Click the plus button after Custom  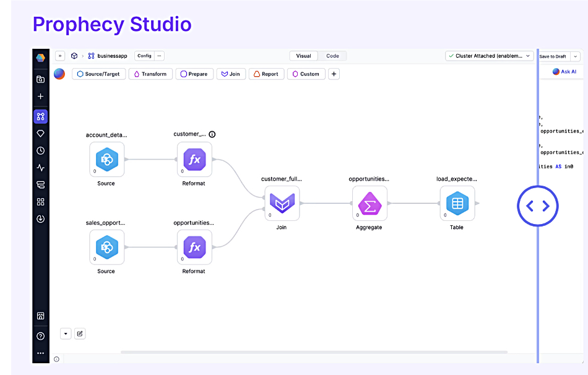334,74
